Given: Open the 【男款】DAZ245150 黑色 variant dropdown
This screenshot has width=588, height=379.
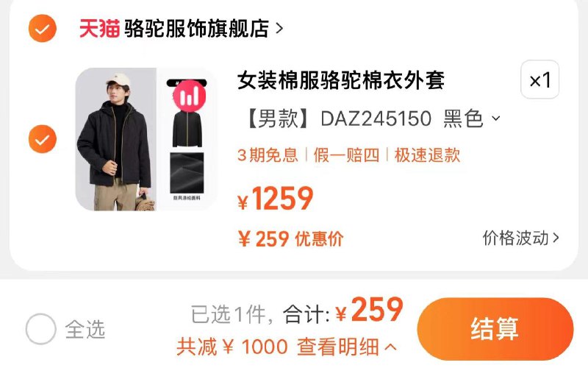Looking at the screenshot, I should 373,118.
